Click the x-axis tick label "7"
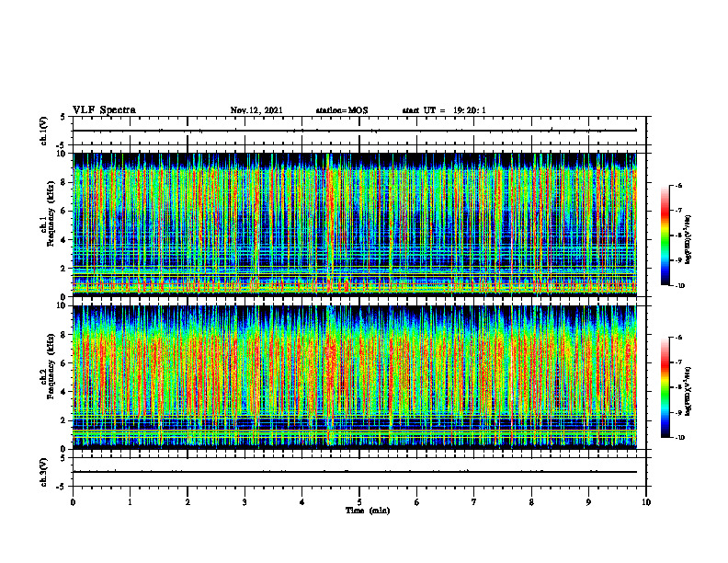 point(474,502)
